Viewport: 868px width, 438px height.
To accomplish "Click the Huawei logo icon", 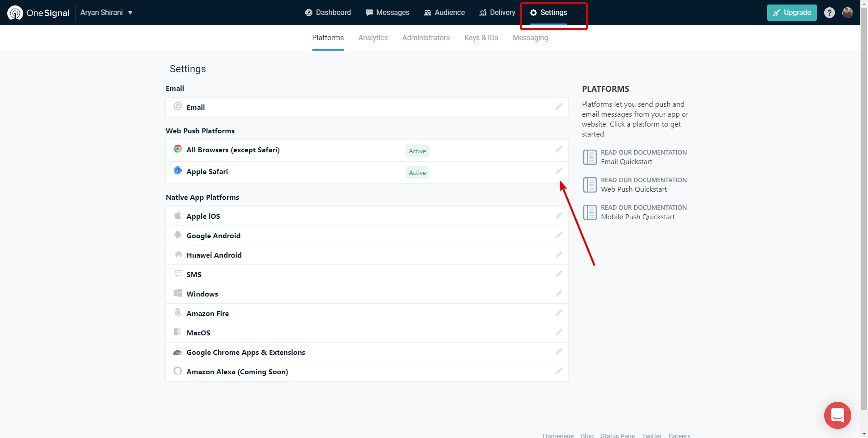I will (x=178, y=254).
